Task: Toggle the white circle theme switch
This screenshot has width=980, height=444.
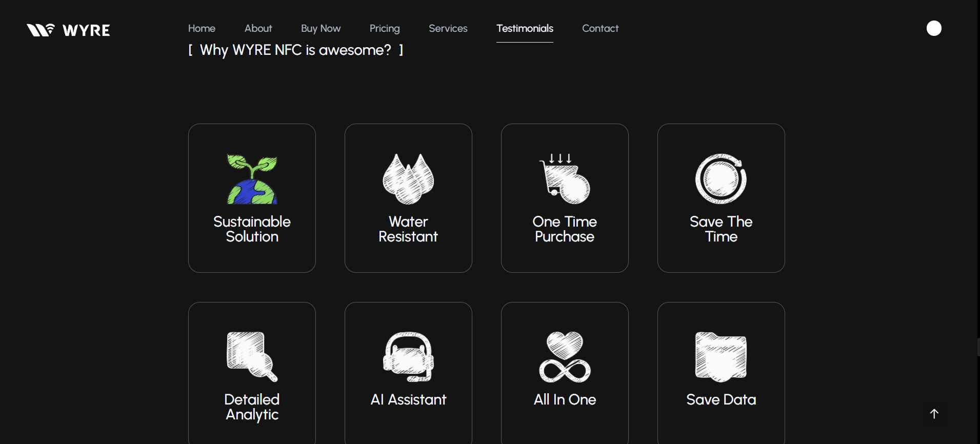Action: coord(934,28)
